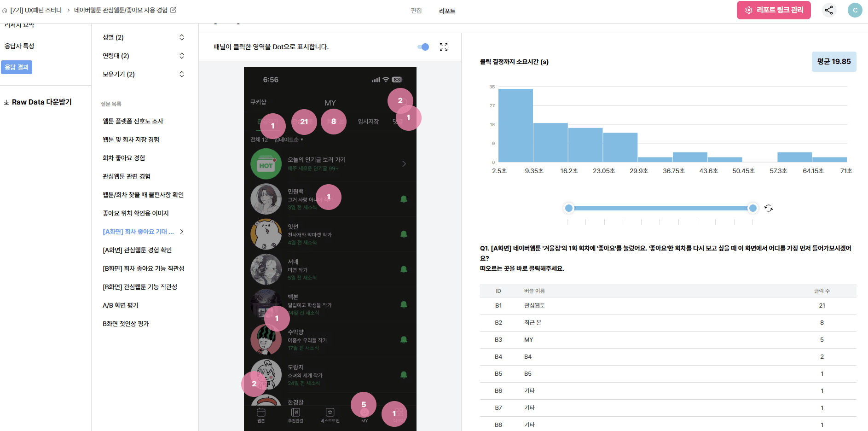Click the 서네 author avatar
868x431 pixels.
266,269
